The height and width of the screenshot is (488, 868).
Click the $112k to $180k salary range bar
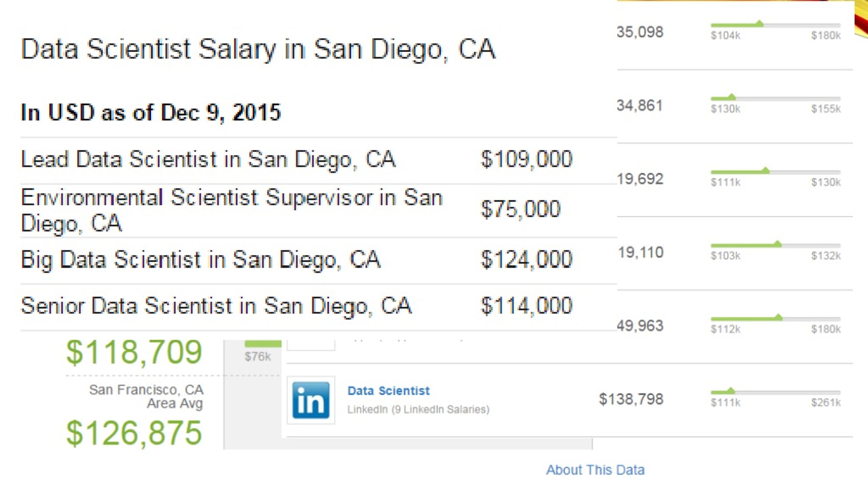[775, 318]
